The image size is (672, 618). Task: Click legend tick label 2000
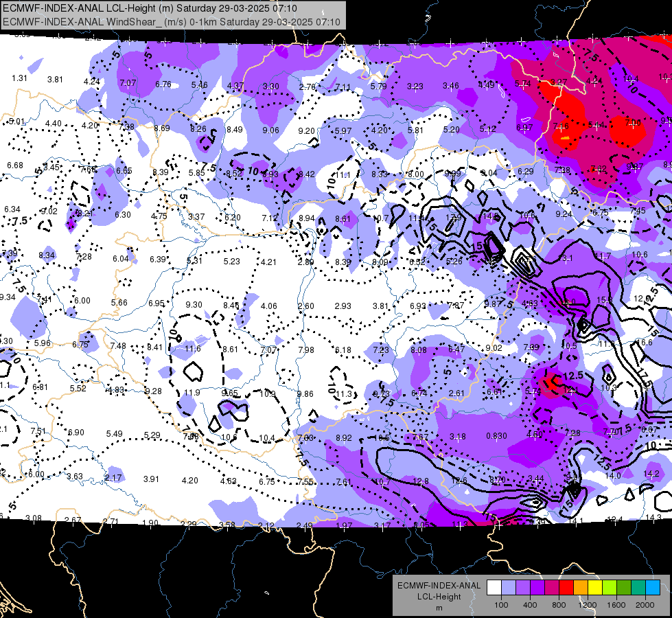(x=645, y=605)
